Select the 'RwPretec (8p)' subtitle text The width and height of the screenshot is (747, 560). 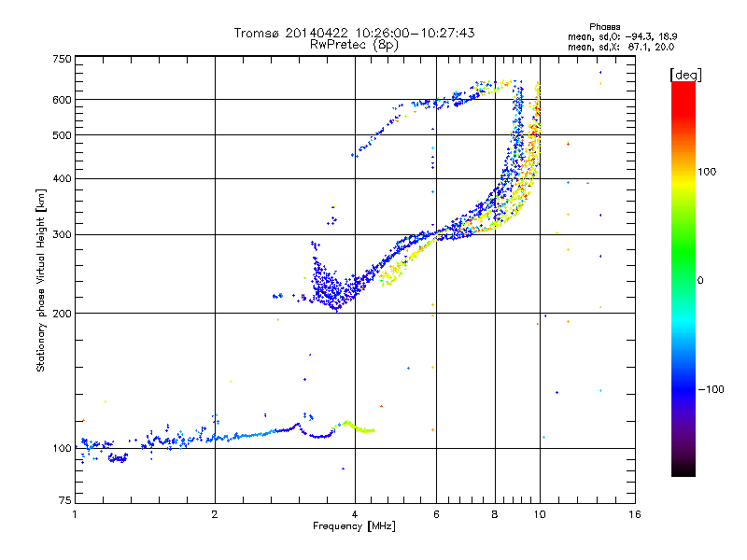[x=354, y=45]
